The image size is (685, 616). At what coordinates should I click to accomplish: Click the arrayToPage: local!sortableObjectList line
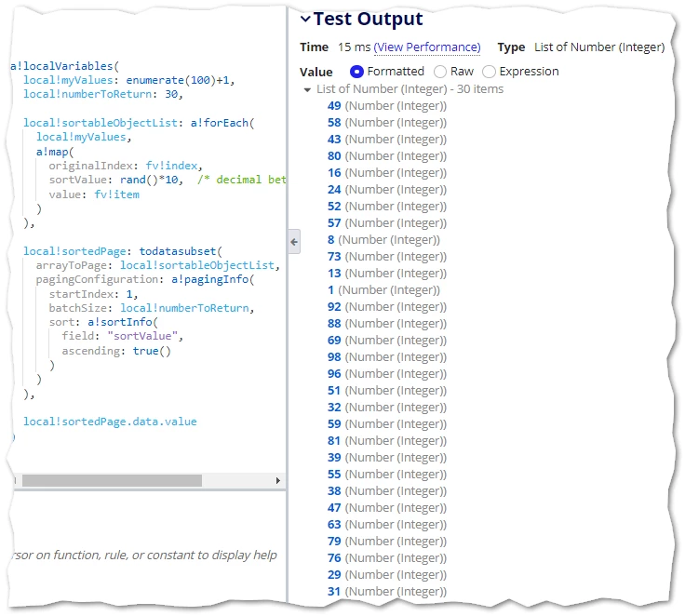point(157,265)
